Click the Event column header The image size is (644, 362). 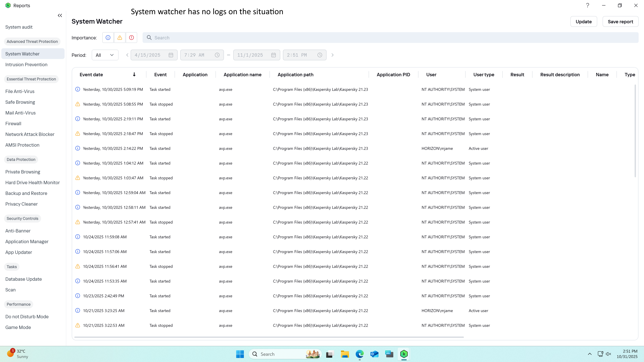coord(160,75)
